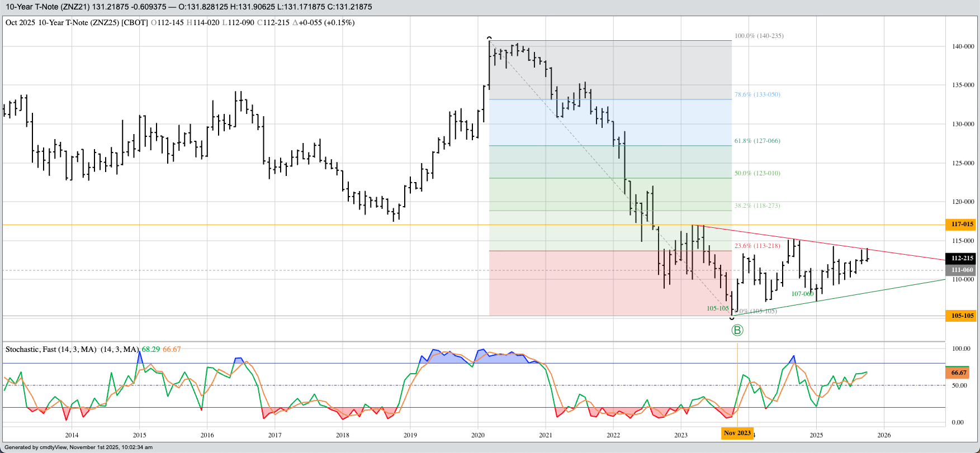Click the 2020 label on time axis
Image resolution: width=980 pixels, height=453 pixels.
click(477, 435)
